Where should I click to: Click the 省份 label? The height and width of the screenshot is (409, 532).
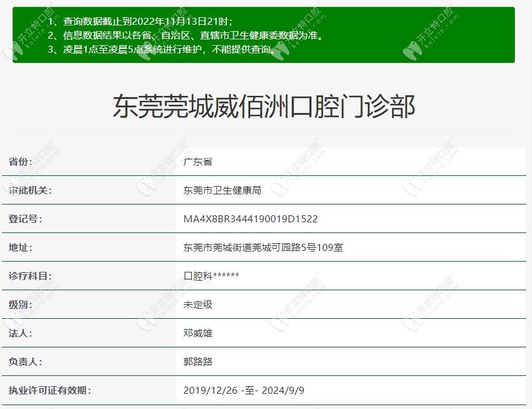coord(20,162)
